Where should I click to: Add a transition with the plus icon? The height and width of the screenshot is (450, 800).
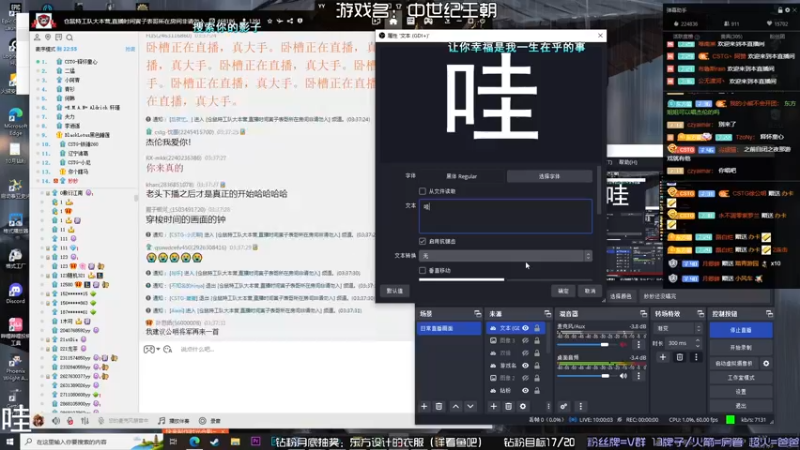pyautogui.click(x=663, y=357)
